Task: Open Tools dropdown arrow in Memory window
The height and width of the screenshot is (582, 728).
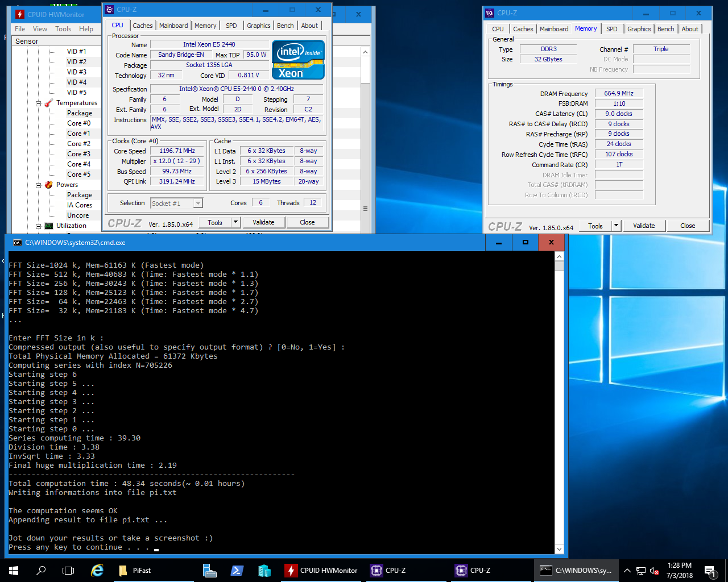Action: point(616,226)
